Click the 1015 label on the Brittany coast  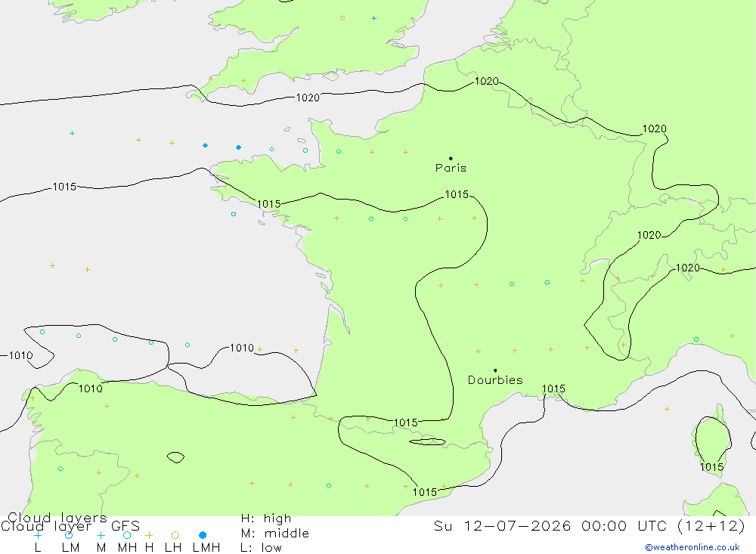268,204
